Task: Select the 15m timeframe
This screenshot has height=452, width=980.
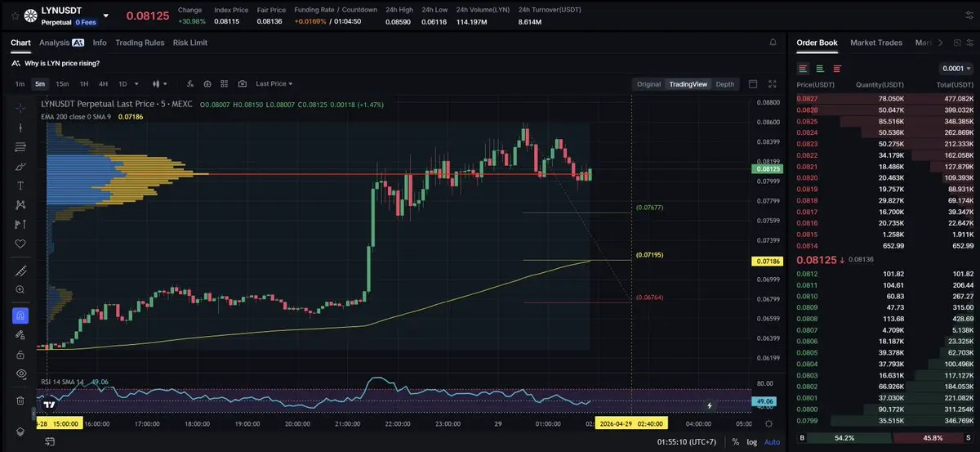Action: click(x=62, y=83)
